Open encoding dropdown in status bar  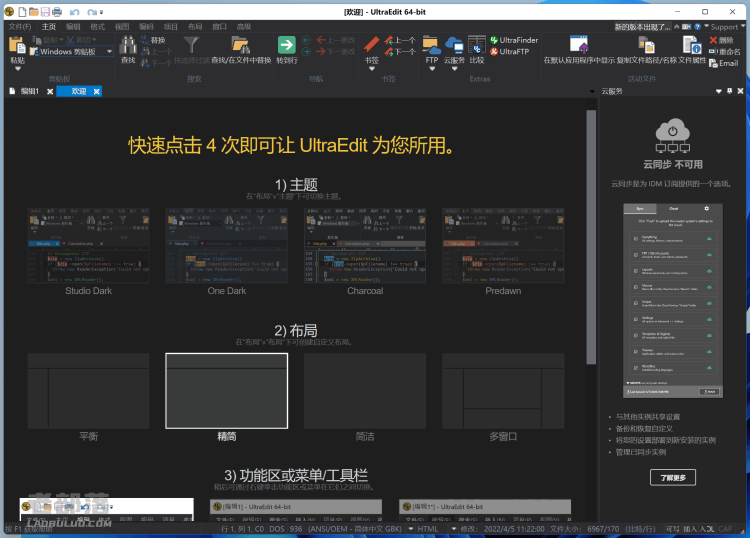point(410,529)
